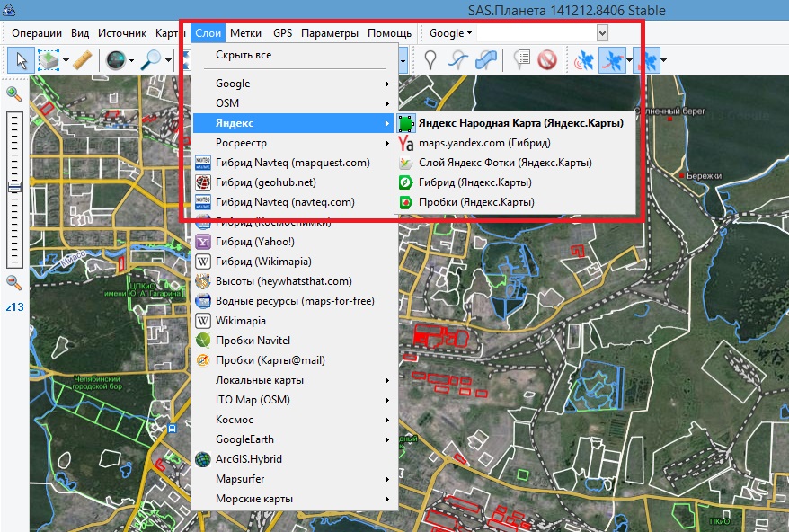Toggle the Гибрид (Yahoo!) layer
Screen dimensions: 789x532
pos(295,242)
